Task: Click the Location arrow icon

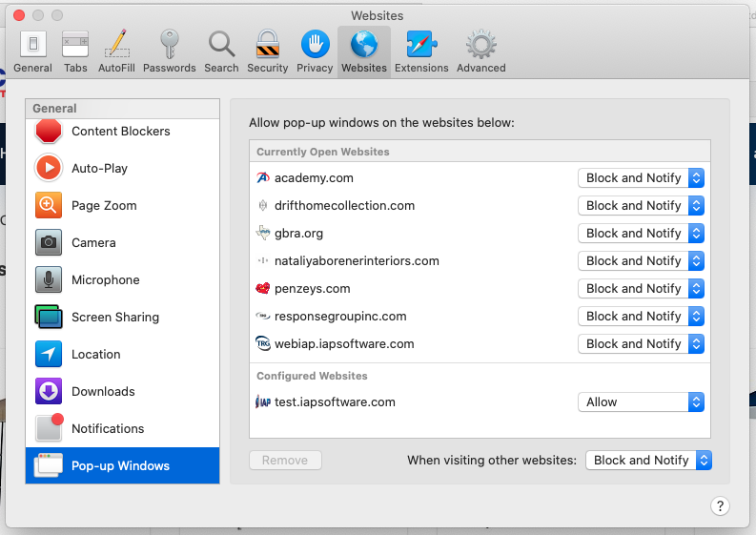Action: [49, 354]
